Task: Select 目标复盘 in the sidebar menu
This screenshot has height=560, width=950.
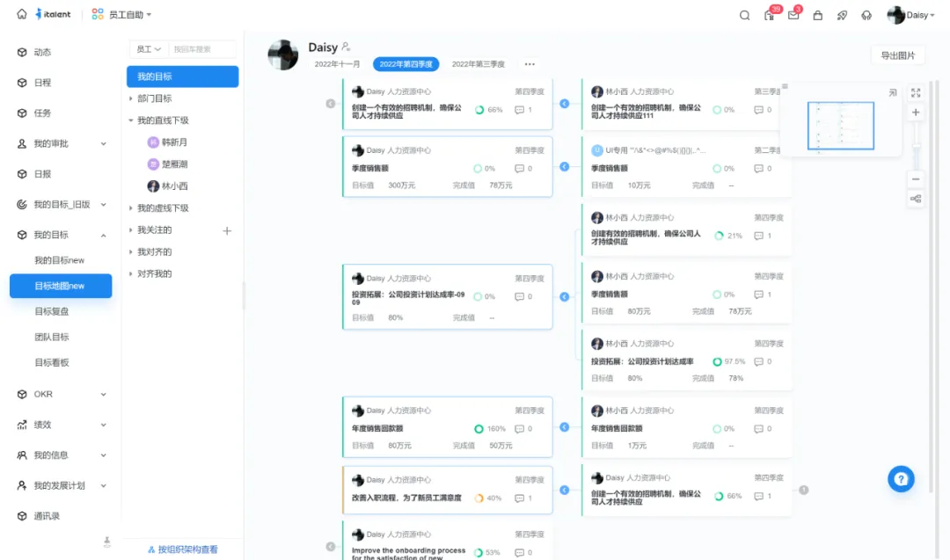Action: click(x=52, y=311)
